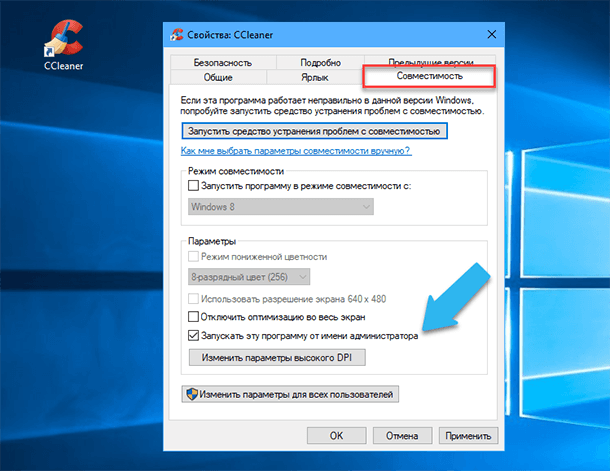Select the Совместимость tab
This screenshot has height=471, width=610.
click(429, 76)
